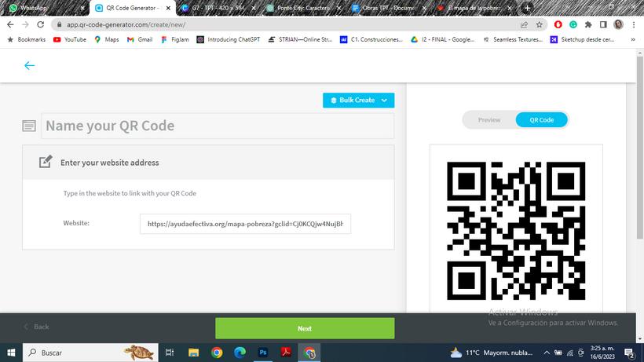Click browser forward navigation arrow
This screenshot has width=644, height=362.
coord(25,24)
